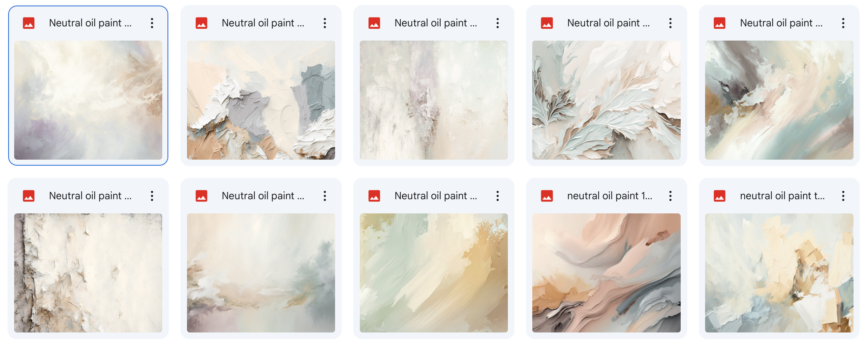Select the cracked white plaster texture thumbnail
The height and width of the screenshot is (345, 868).
tap(88, 272)
